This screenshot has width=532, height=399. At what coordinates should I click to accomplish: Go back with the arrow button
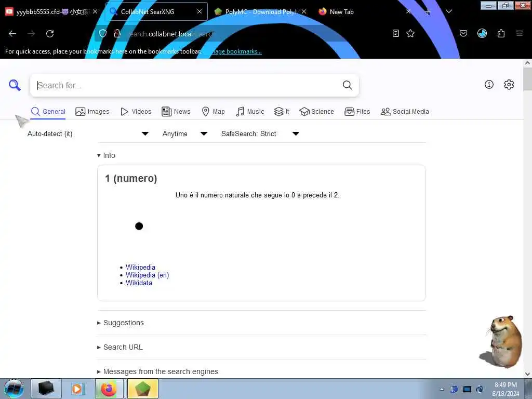tap(12, 34)
